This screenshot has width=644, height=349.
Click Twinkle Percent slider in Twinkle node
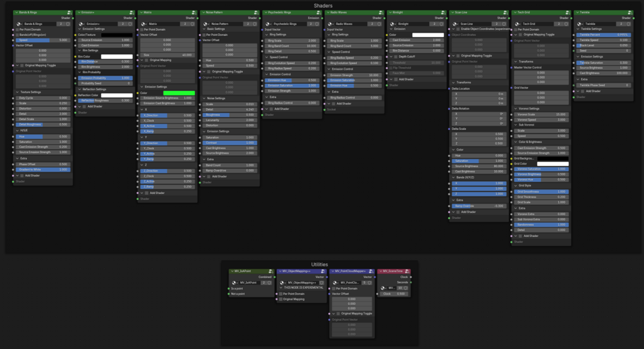tap(604, 35)
